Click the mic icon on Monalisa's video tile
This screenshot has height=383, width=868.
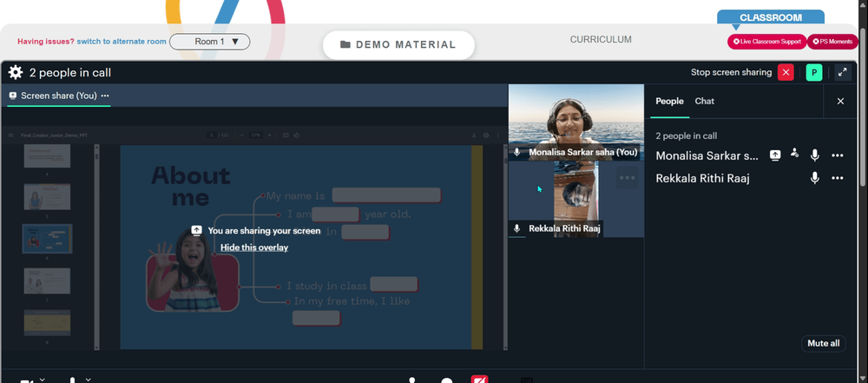517,152
